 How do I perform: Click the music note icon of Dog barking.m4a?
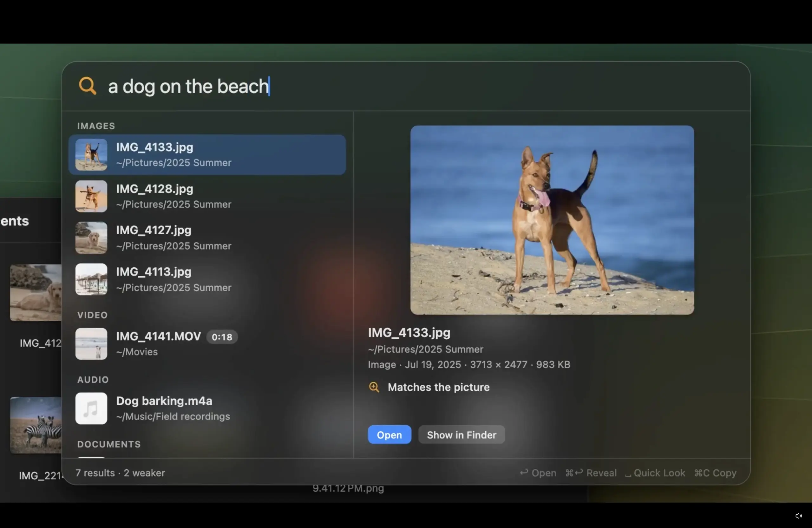tap(91, 409)
